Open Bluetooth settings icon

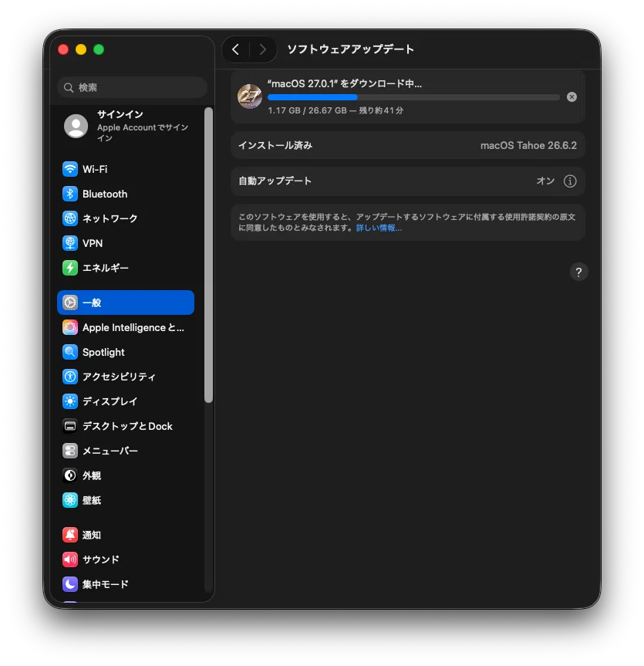70,194
